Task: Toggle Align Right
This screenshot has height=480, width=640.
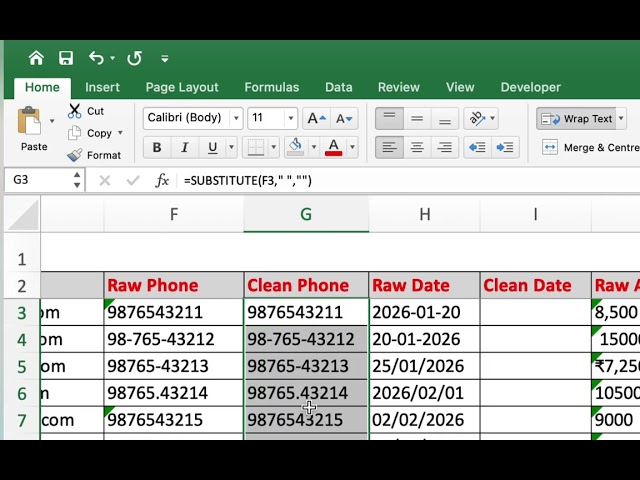Action: 444,147
